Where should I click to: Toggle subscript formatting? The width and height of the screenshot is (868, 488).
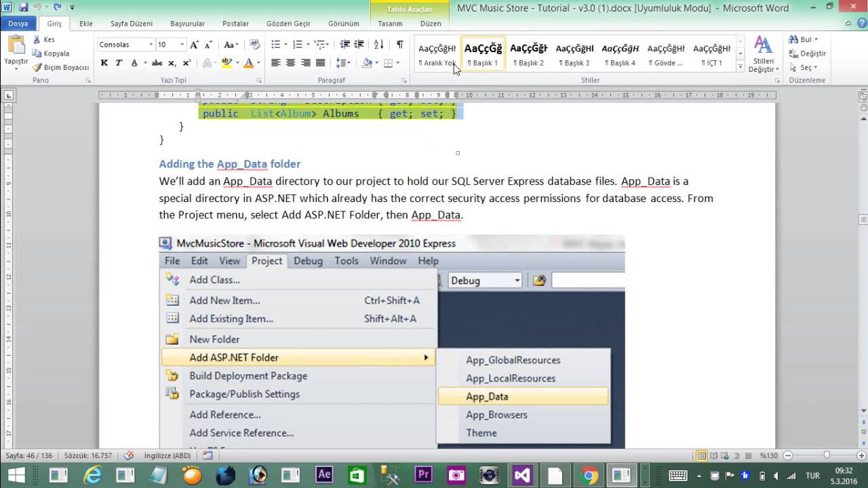172,63
